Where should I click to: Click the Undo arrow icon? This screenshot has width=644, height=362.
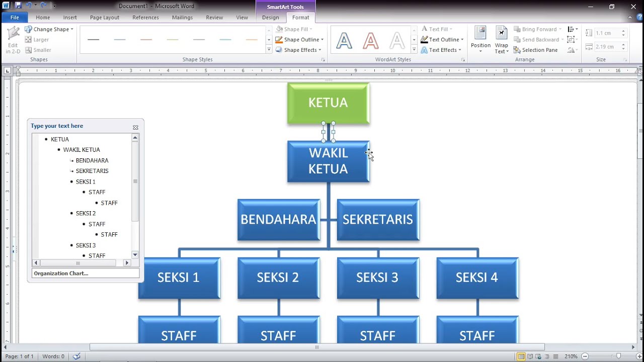tap(29, 6)
